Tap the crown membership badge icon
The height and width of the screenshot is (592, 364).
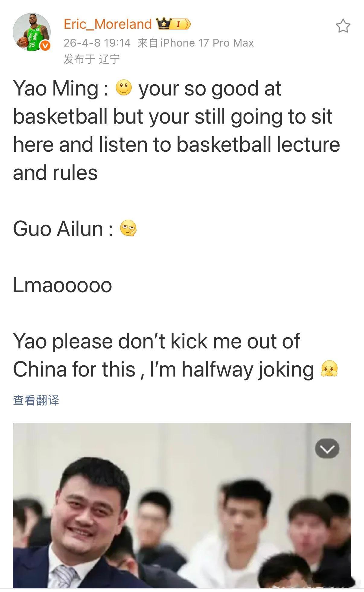[163, 24]
